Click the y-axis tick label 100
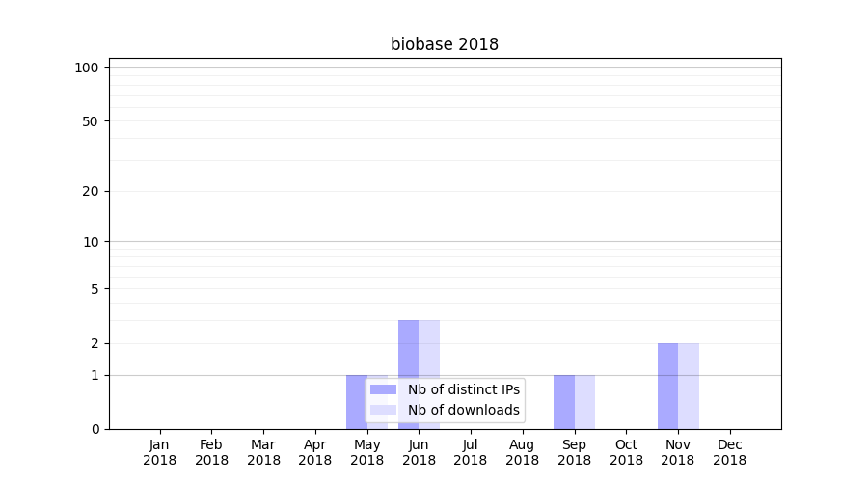This screenshot has width=868, height=482. click(x=87, y=67)
